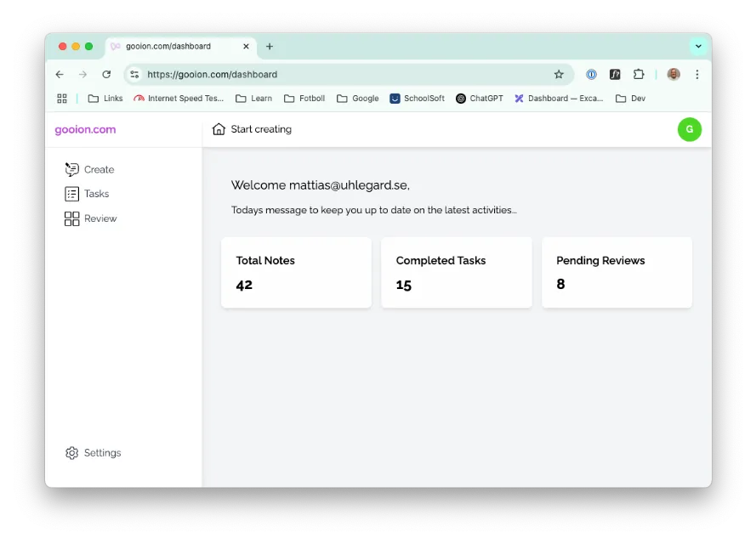The height and width of the screenshot is (544, 756).
Task: Click the Completed Tasks card
Action: (x=457, y=272)
